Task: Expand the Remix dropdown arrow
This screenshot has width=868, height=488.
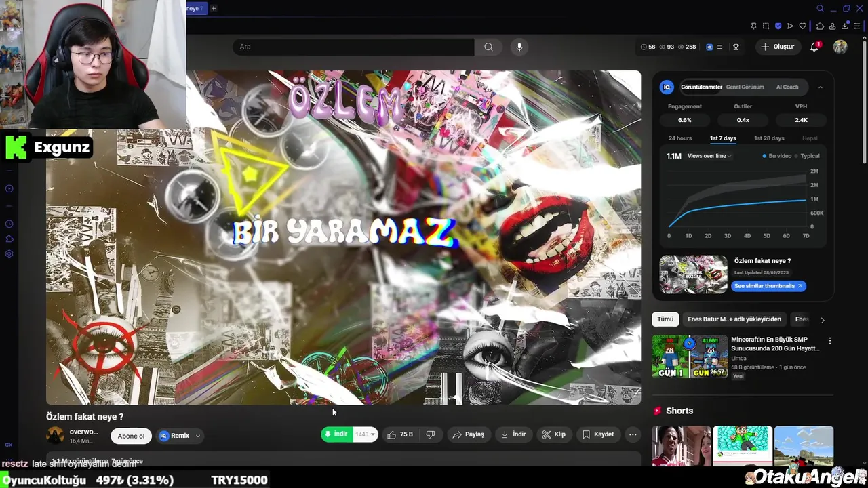Action: 198,436
